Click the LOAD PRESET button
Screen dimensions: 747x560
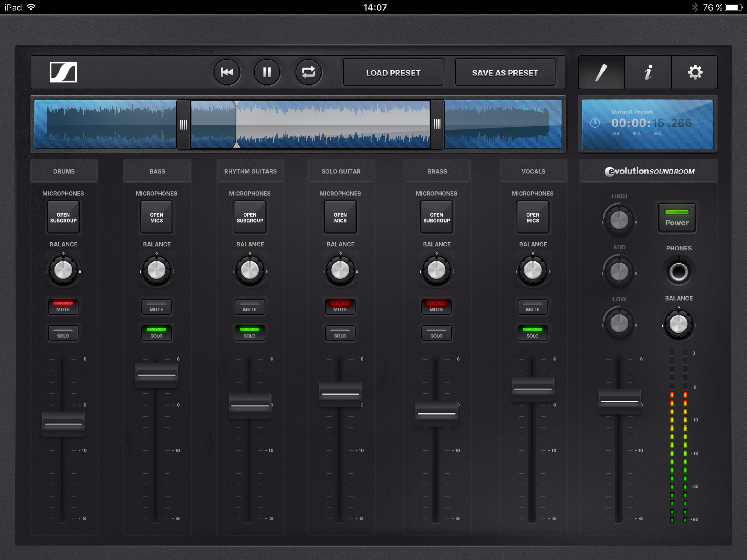393,73
